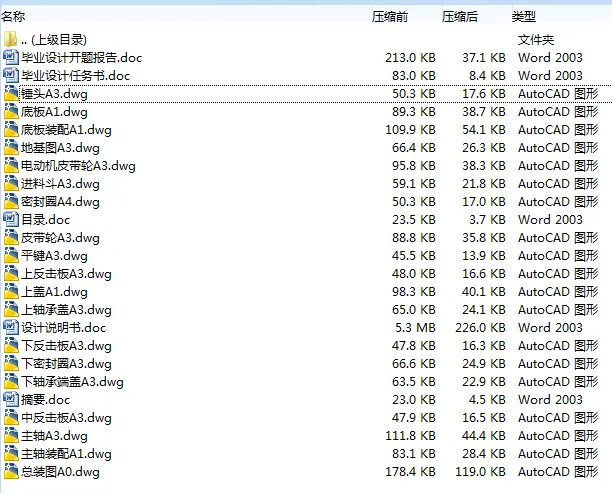Select file name 上轴承盖A3.dwg
Screen dimensions: 612x493
[x=66, y=310]
